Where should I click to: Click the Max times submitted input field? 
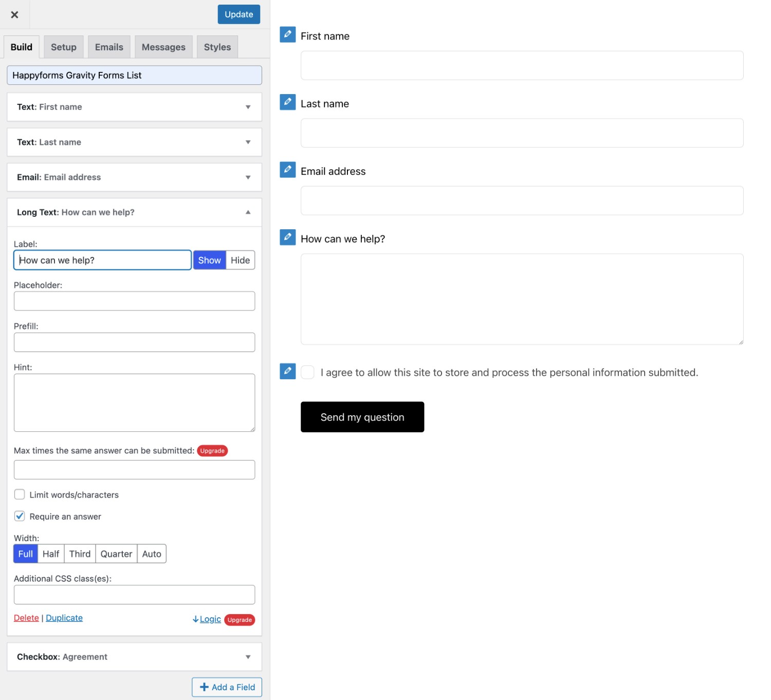point(134,470)
